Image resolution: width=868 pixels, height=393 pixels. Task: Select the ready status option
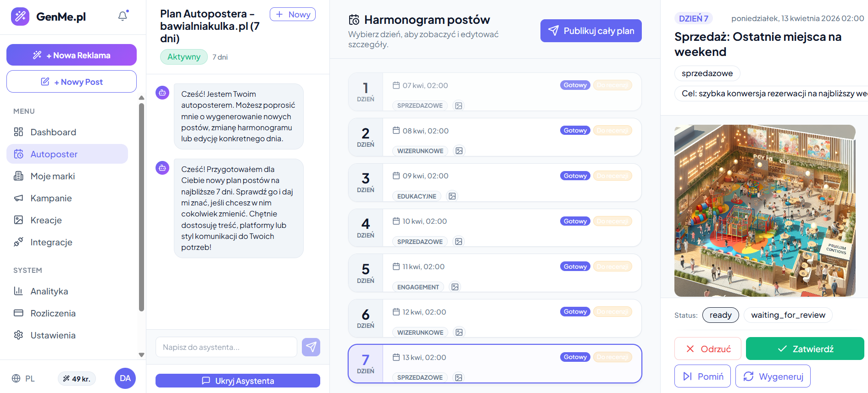pos(720,315)
